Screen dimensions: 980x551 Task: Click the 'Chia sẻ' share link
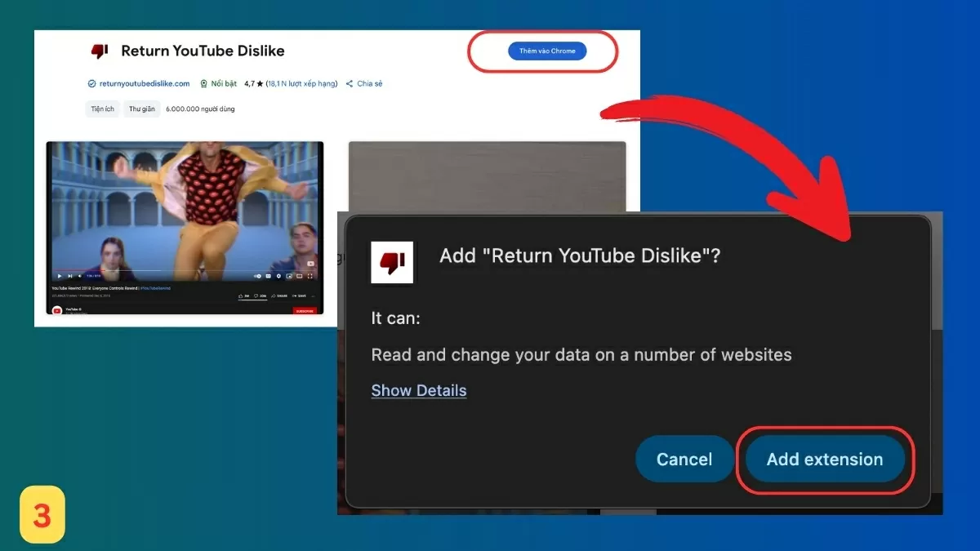364,83
